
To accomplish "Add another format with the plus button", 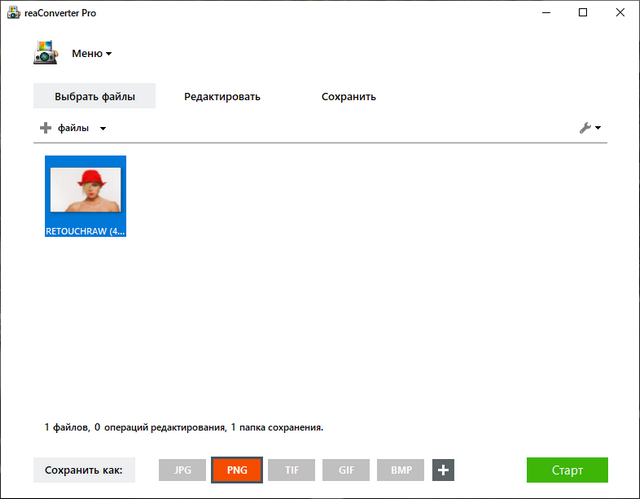I will click(443, 470).
